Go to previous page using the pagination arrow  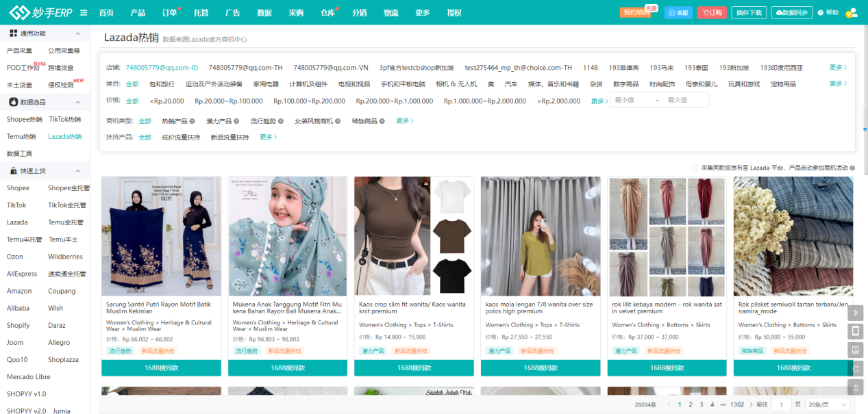click(x=669, y=404)
